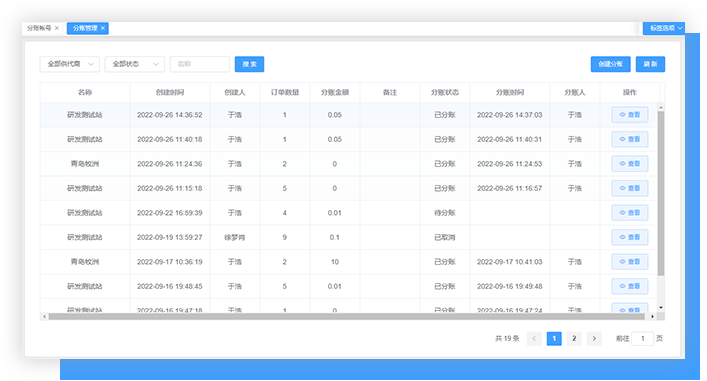Viewport: 707px width, 381px height.
Task: Go to the next page arrow
Action: (x=594, y=339)
